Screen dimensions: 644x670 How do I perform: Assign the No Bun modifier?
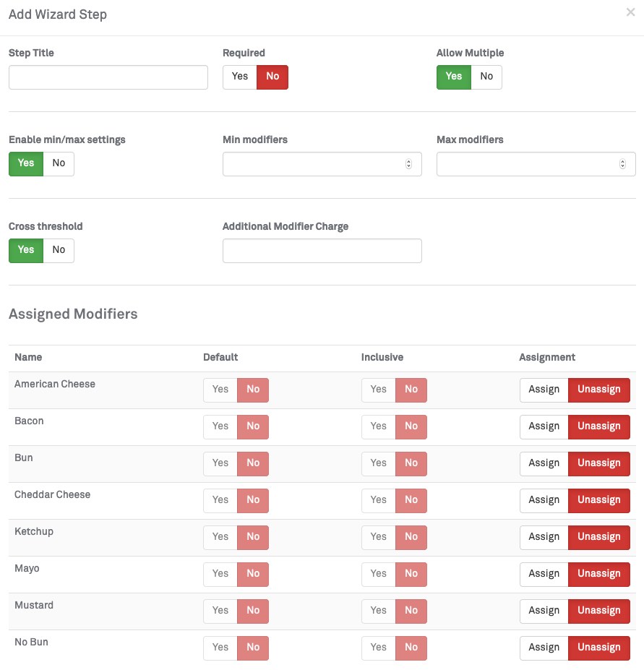pos(544,648)
